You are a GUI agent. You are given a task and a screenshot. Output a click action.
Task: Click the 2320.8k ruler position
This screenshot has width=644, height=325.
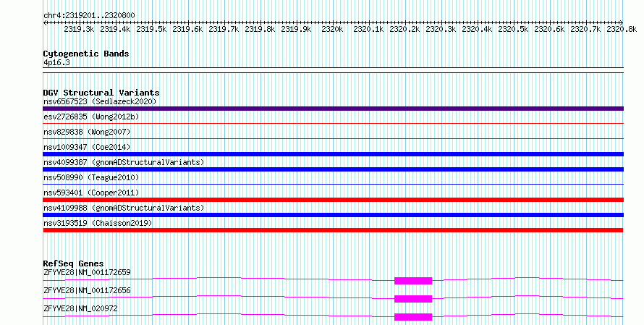pos(622,29)
